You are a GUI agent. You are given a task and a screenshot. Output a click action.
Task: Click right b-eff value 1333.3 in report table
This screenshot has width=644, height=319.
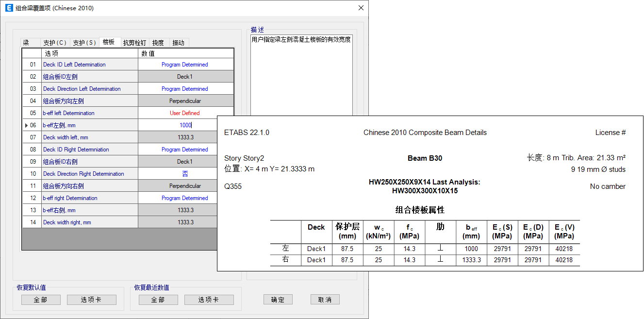tap(471, 260)
